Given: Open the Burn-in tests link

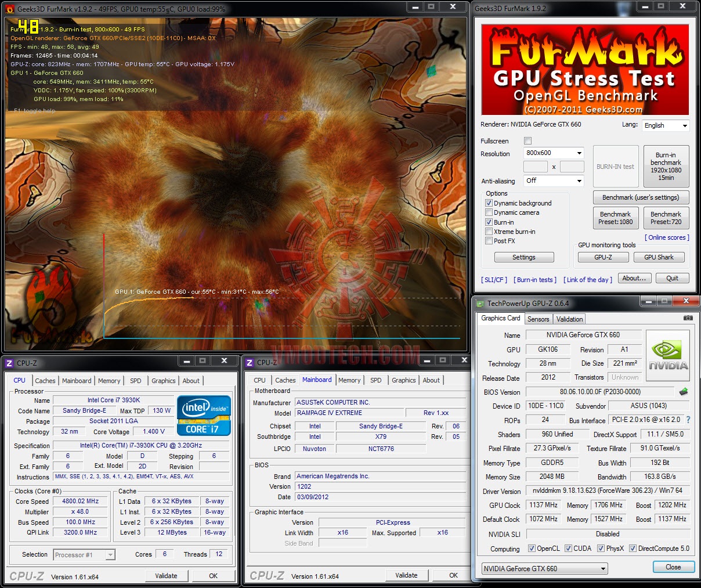Looking at the screenshot, I should coord(535,280).
